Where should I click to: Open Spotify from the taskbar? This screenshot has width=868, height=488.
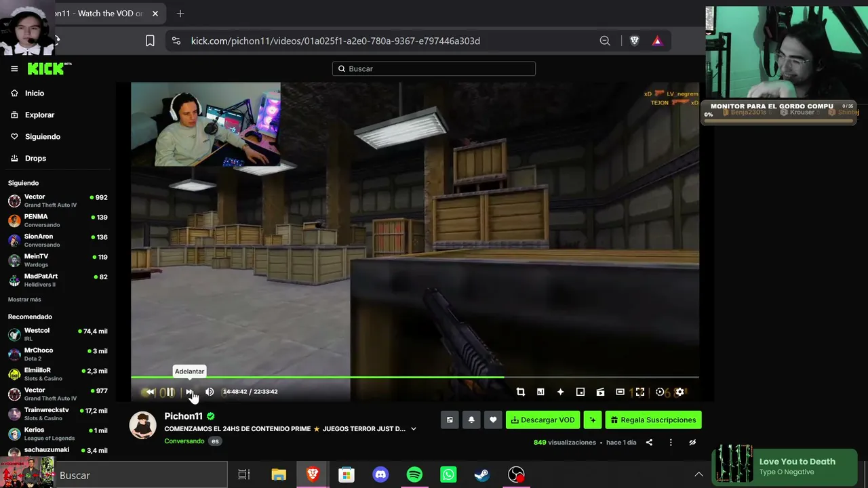(x=414, y=475)
